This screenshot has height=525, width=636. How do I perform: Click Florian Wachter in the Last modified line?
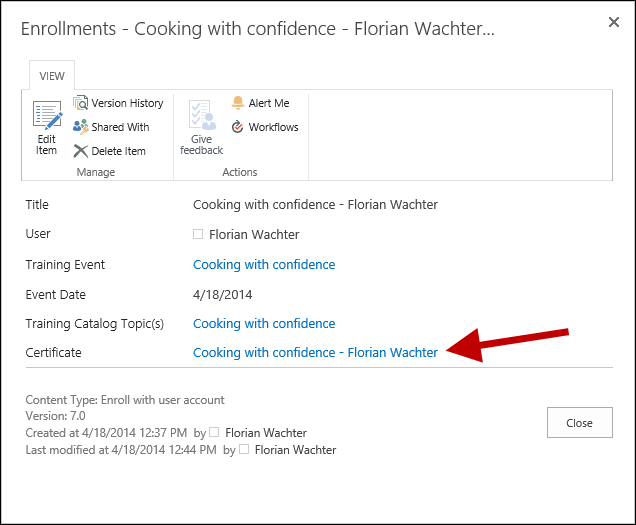tap(296, 450)
